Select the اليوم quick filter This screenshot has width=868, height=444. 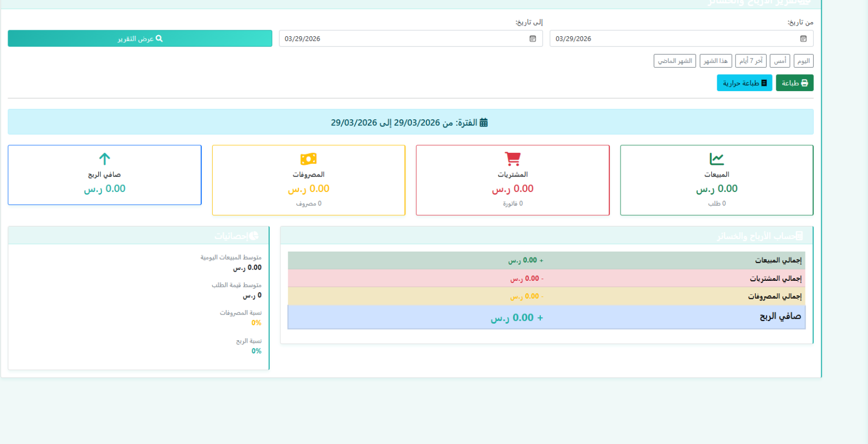click(803, 61)
